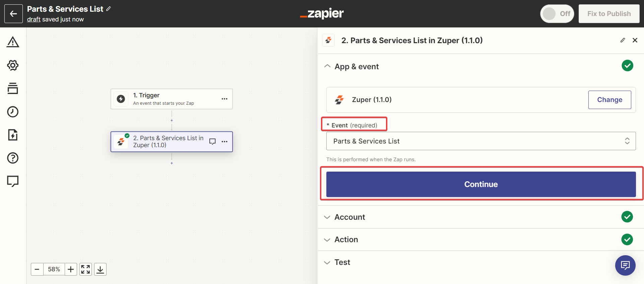Collapse the App & event section

[327, 66]
